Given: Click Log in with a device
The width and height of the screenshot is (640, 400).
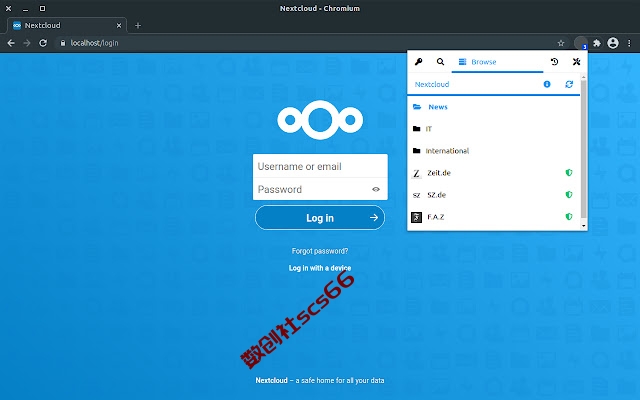Looking at the screenshot, I should [x=320, y=268].
